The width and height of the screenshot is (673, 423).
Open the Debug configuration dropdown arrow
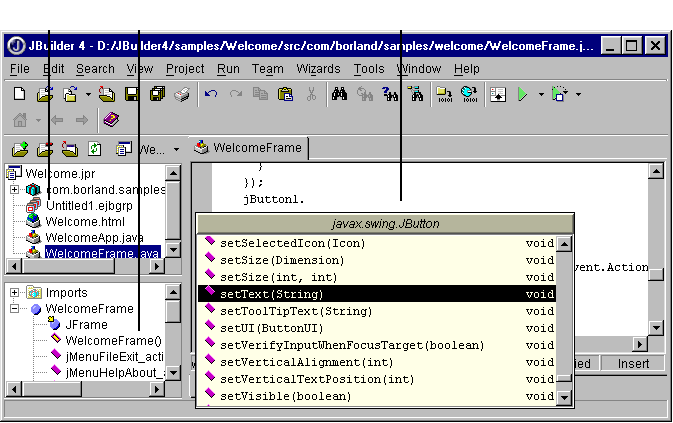(x=579, y=94)
